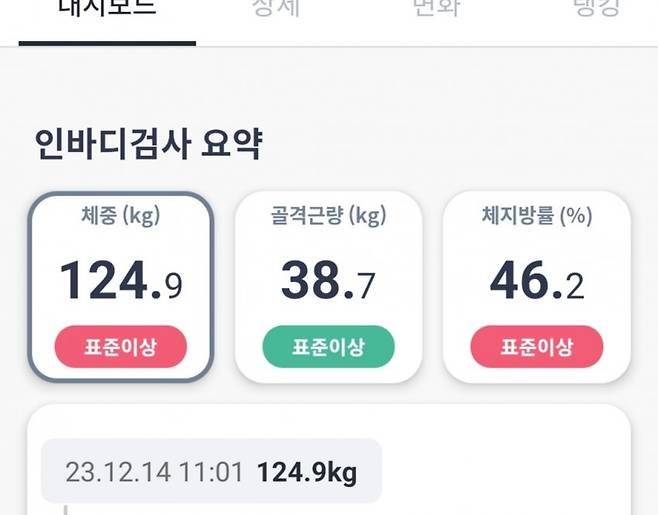This screenshot has height=515, width=658.
Task: Tap the 23.12.14 11:01 date in tooltip
Action: click(x=153, y=471)
